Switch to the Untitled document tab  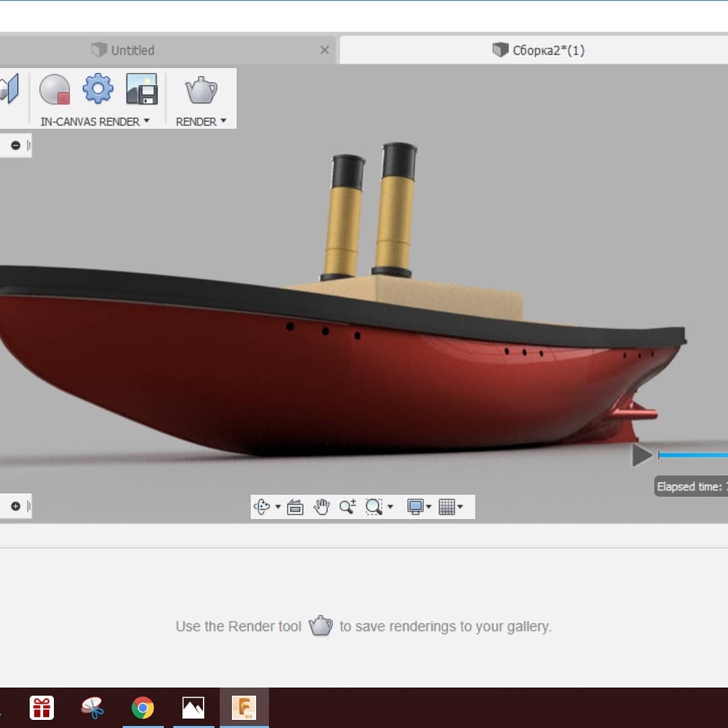click(132, 50)
